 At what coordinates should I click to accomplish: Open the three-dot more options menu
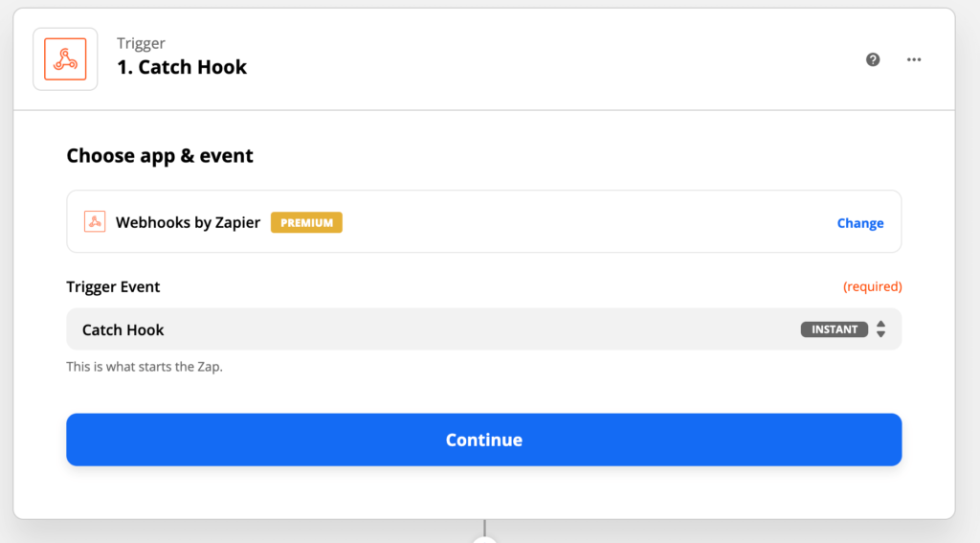tap(914, 59)
